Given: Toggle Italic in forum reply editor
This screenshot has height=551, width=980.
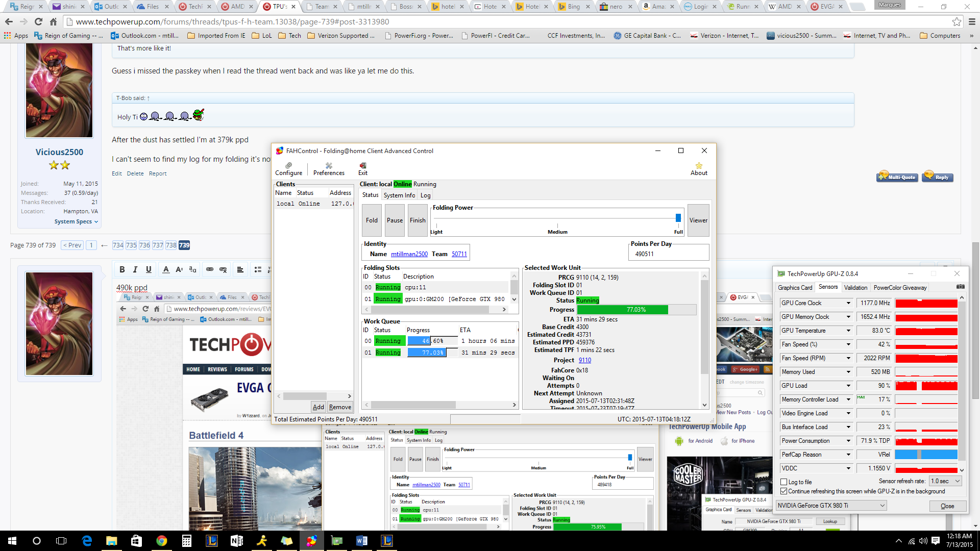Looking at the screenshot, I should coord(135,269).
